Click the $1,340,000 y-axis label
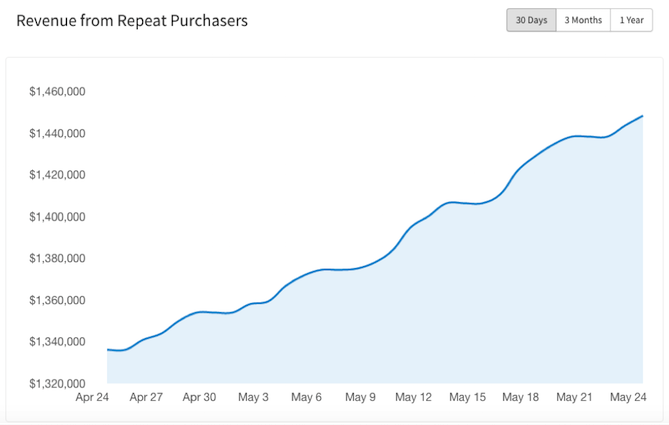This screenshot has width=669, height=425. click(x=57, y=342)
